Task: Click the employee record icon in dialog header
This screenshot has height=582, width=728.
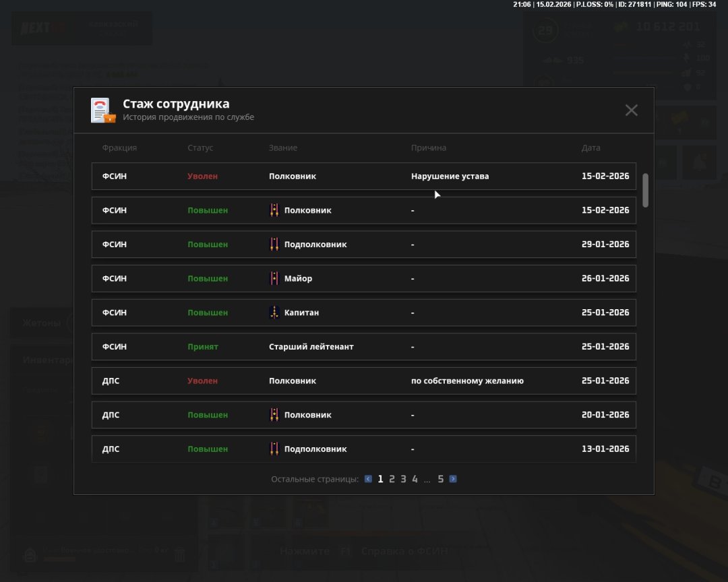Action: [x=103, y=110]
